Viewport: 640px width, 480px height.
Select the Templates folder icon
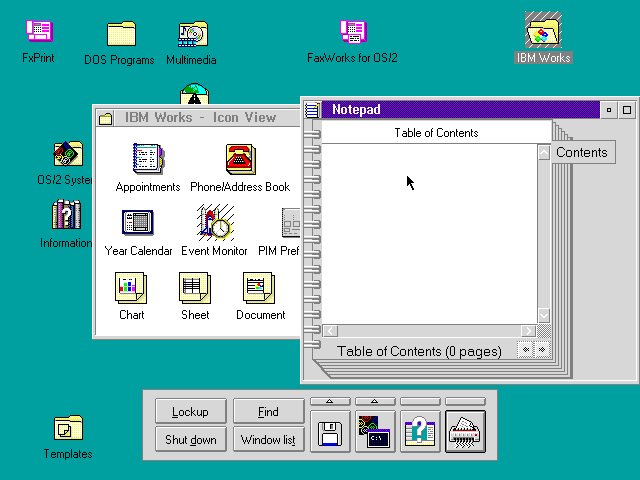[x=68, y=427]
